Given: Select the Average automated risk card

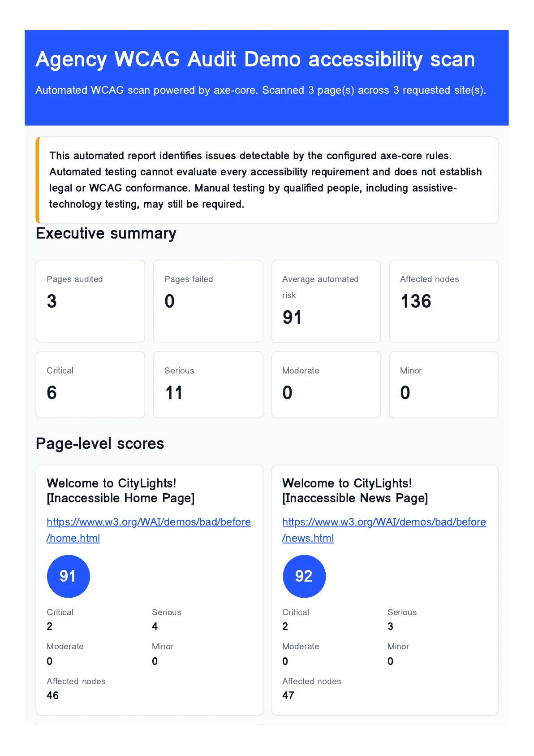Looking at the screenshot, I should click(326, 301).
